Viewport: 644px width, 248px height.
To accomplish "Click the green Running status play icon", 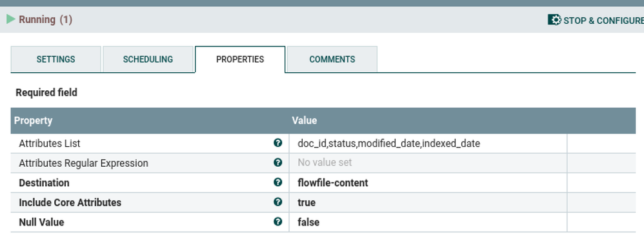I will tap(11, 19).
